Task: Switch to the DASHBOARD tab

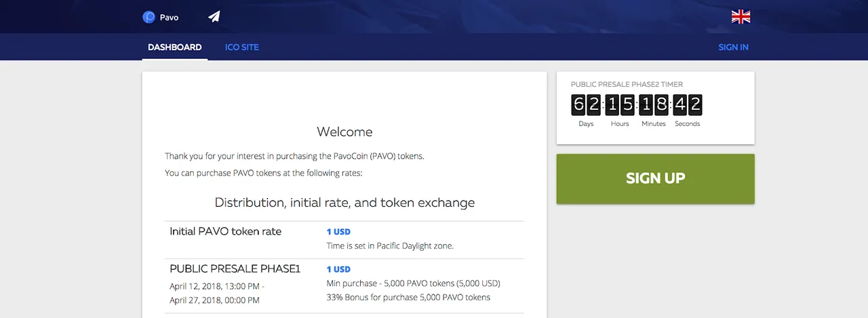Action: 175,47
